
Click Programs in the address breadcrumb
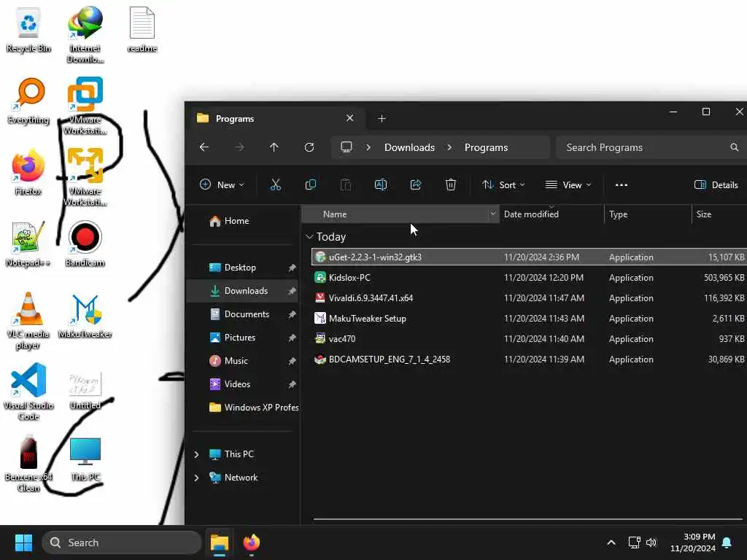[x=486, y=147]
